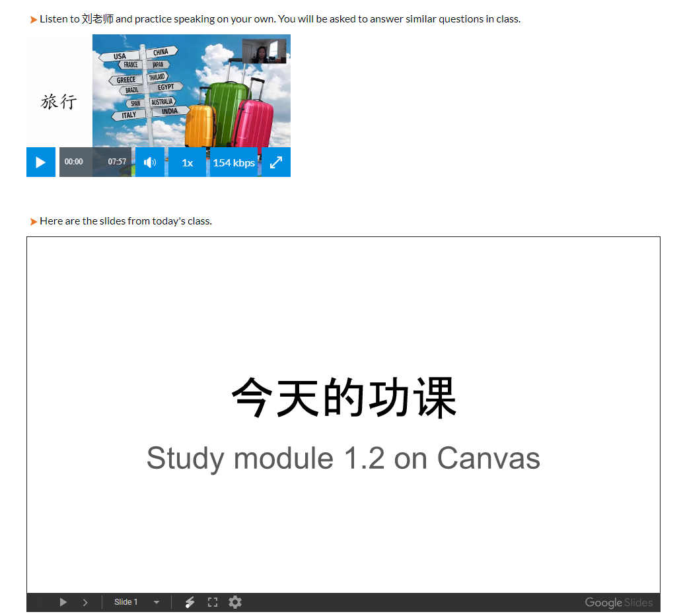
Task: Enter fullscreen mode for the slides
Action: [x=213, y=602]
